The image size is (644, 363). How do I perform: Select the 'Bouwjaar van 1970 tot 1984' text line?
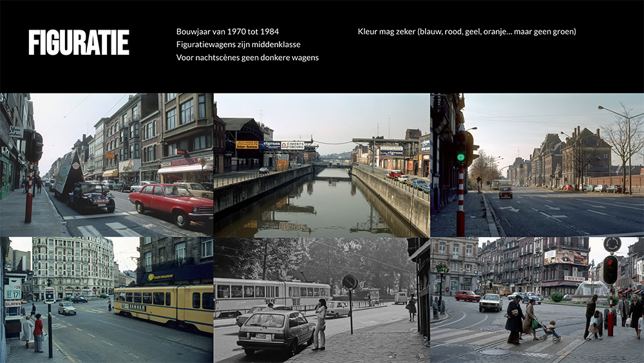227,32
